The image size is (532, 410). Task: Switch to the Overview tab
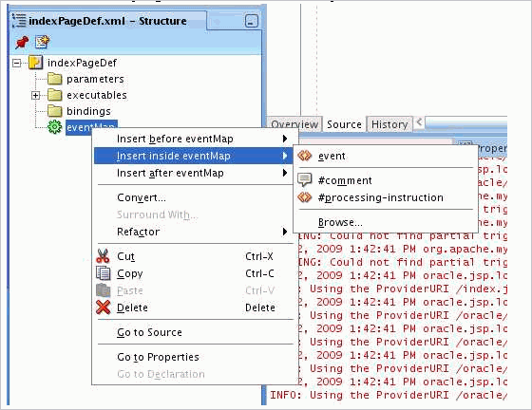click(294, 124)
